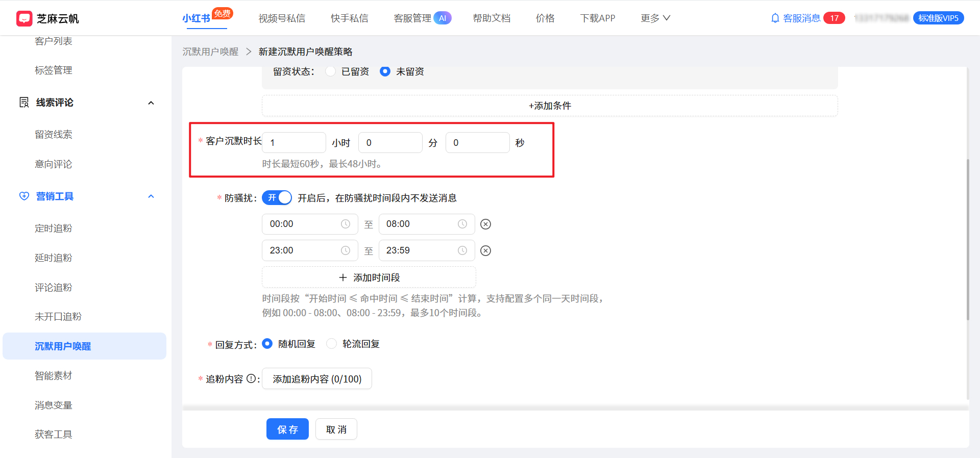Open clock picker for 00:00 start time
Screen dimensions: 980x458
[x=346, y=224]
